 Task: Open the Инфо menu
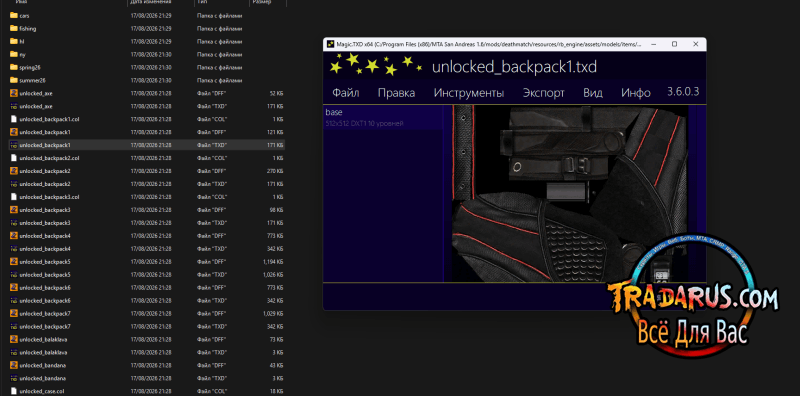pyautogui.click(x=635, y=93)
